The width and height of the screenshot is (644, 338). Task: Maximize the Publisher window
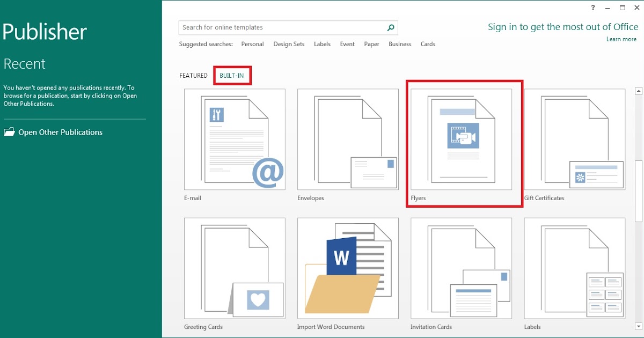coord(623,8)
